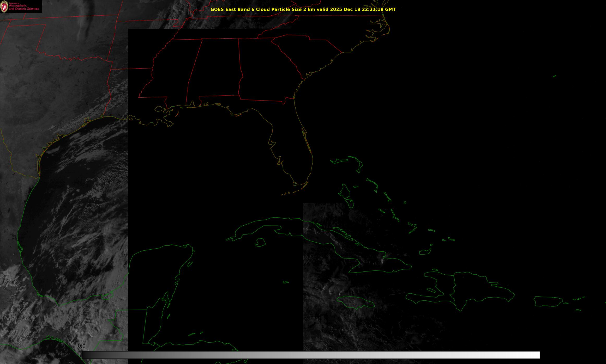Image resolution: width=606 pixels, height=364 pixels.
Task: Click the Puerto Rico island outline
Action: tap(548, 301)
